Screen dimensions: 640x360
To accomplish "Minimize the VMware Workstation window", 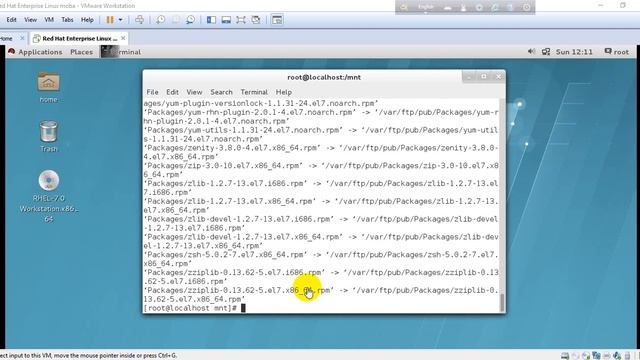I will (x=601, y=6).
